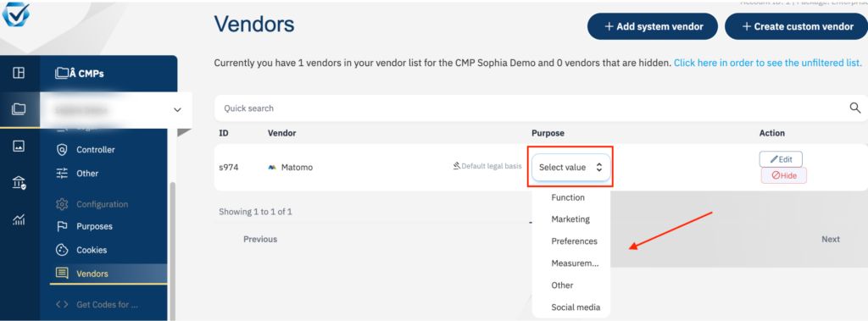The width and height of the screenshot is (868, 321).
Task: Open the legal bank icon in sidebar
Action: pyautogui.click(x=19, y=183)
